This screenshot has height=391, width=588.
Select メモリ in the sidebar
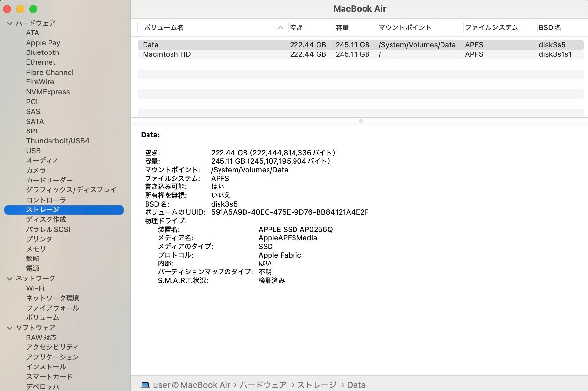click(x=36, y=249)
